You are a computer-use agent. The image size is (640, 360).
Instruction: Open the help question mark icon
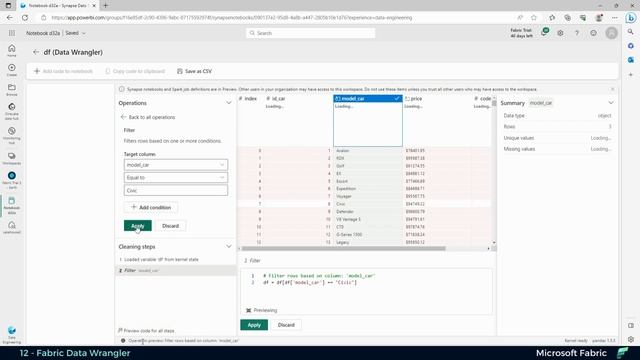[x=577, y=33]
